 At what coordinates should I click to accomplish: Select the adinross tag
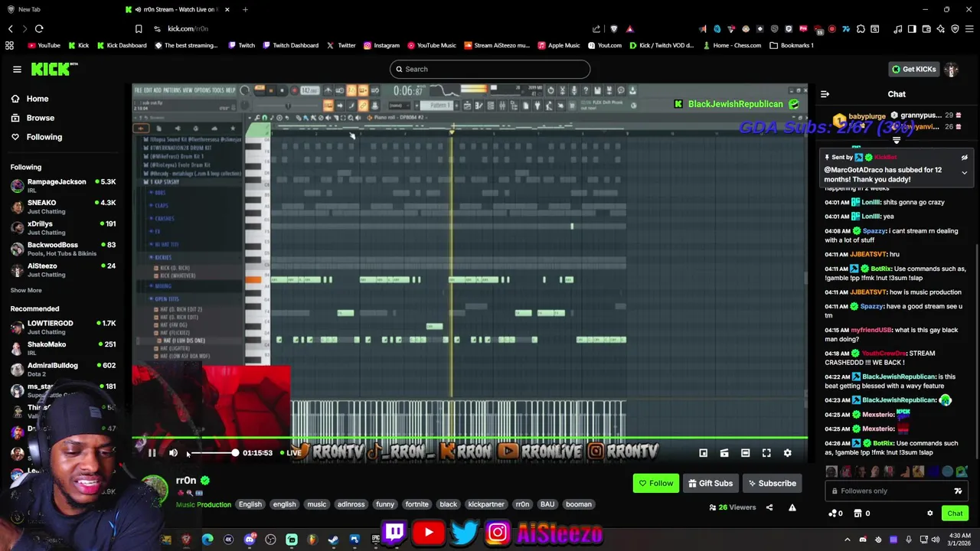pyautogui.click(x=351, y=504)
